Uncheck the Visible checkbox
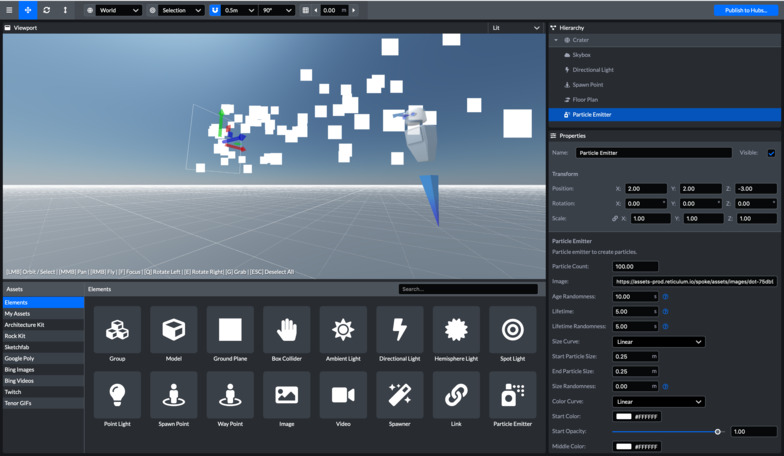Image resolution: width=784 pixels, height=456 pixels. (x=771, y=153)
